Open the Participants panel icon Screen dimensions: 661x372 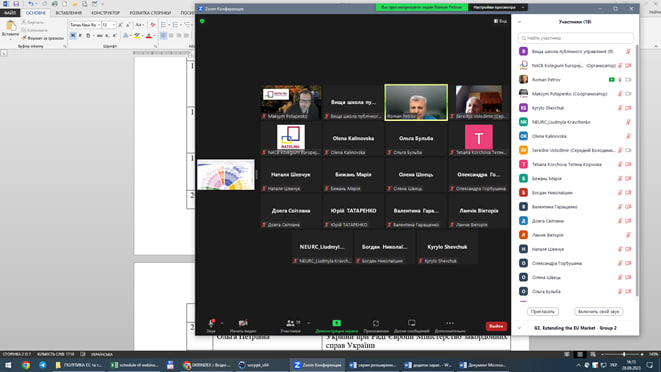(x=290, y=323)
